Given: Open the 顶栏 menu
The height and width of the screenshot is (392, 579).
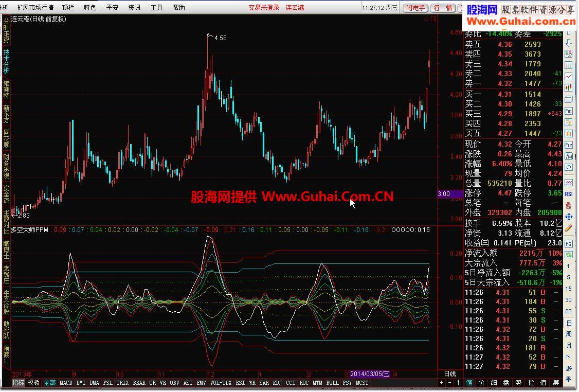Looking at the screenshot, I should pos(68,7).
